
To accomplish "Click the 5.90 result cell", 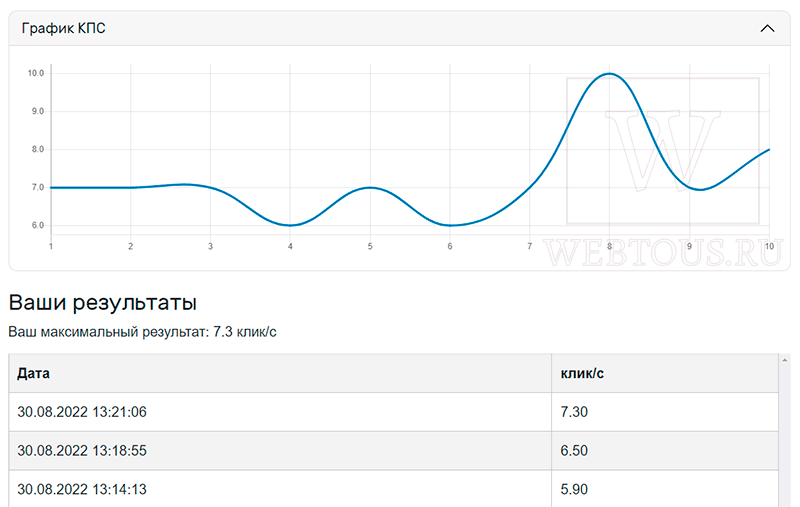I will (x=665, y=489).
